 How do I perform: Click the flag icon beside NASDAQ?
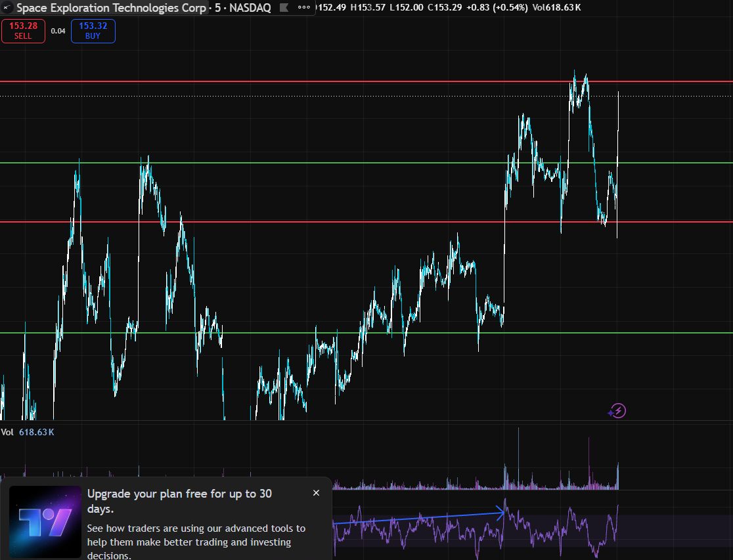(x=284, y=7)
